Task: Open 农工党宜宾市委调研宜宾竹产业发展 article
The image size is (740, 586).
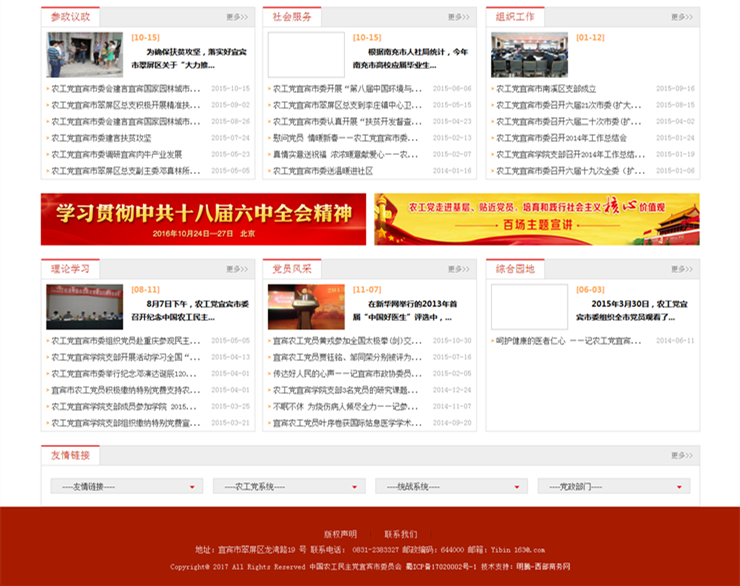Action: [117, 155]
